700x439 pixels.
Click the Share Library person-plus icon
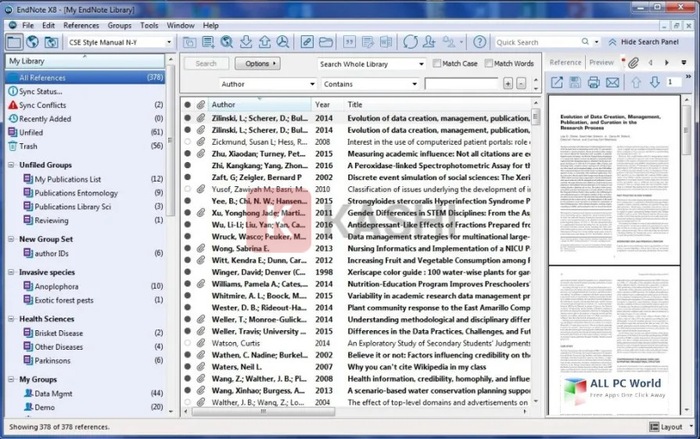pos(429,42)
